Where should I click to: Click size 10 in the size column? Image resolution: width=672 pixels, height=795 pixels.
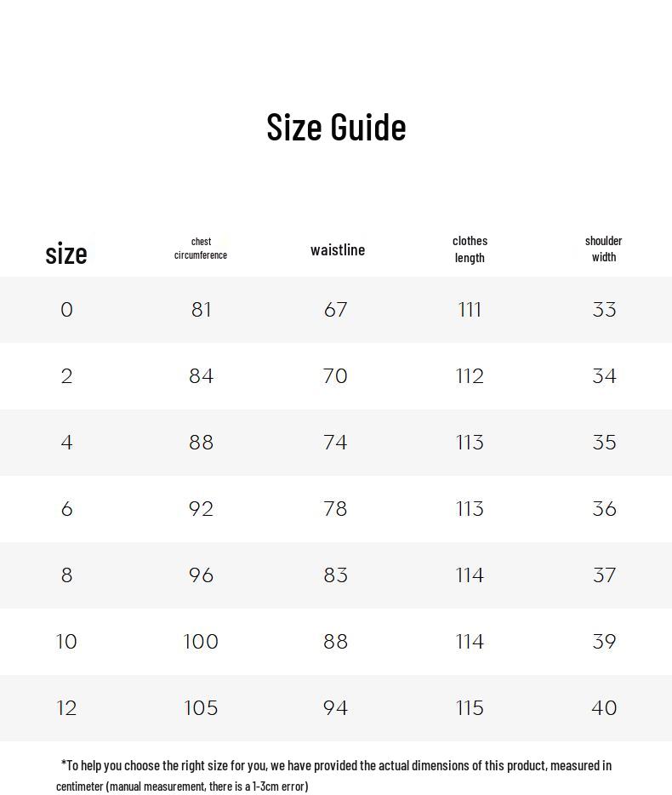coord(66,642)
